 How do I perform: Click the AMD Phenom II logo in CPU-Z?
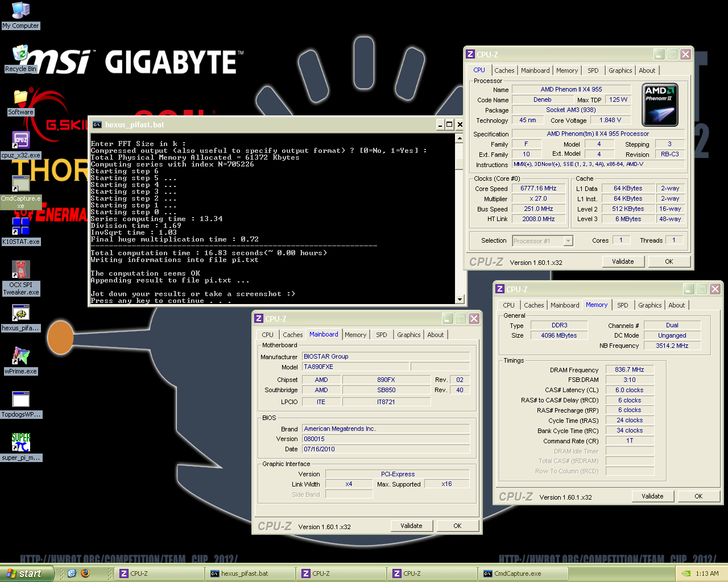(660, 105)
